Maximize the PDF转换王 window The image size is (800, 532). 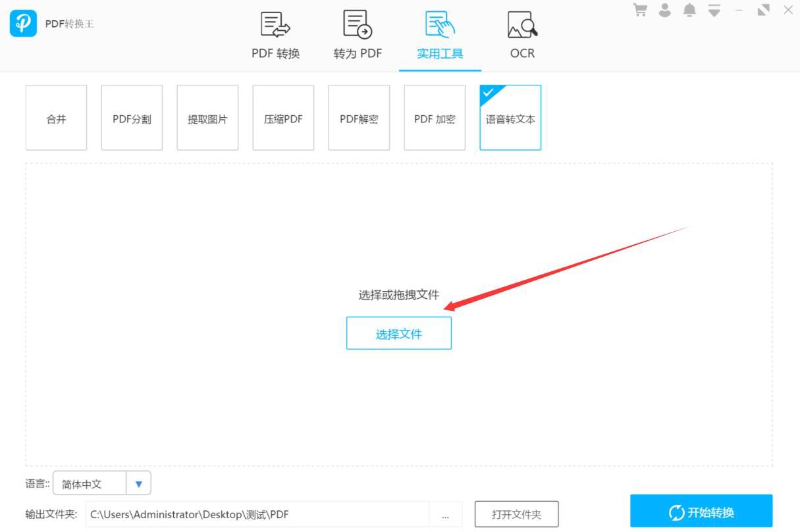764,10
